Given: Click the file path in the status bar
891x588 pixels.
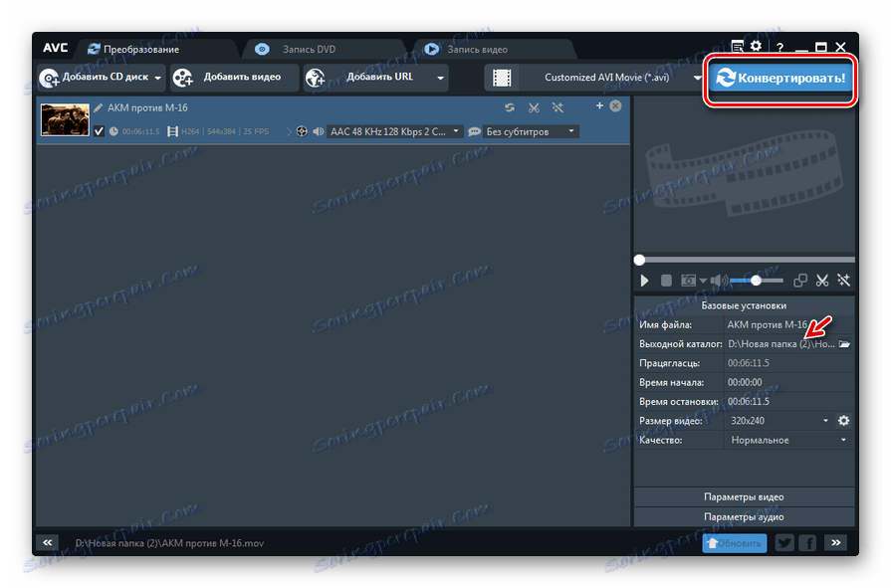Looking at the screenshot, I should [169, 543].
